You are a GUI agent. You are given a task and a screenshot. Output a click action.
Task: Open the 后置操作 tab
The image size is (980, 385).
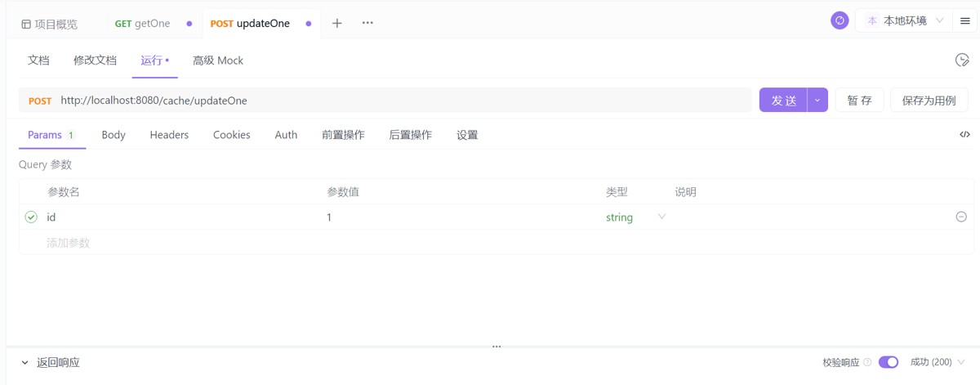410,135
